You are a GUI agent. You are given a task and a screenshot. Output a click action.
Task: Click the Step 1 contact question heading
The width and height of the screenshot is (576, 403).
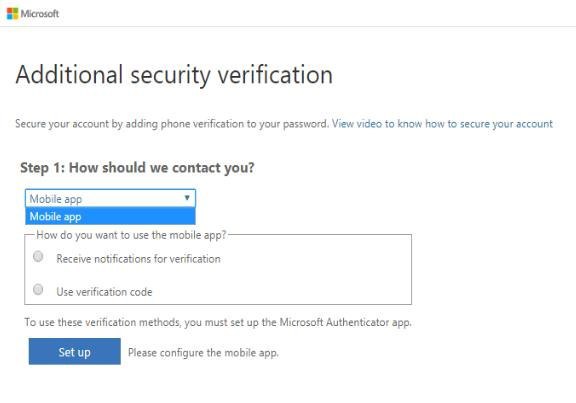pos(137,168)
